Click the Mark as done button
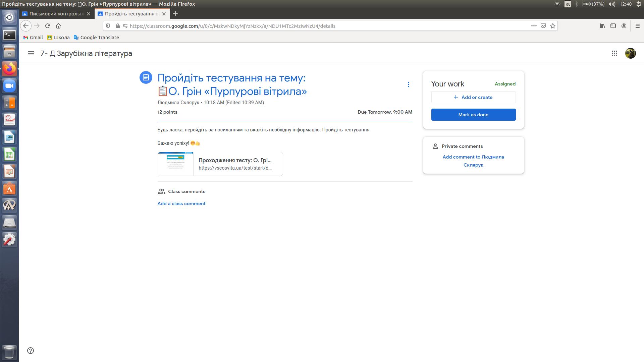This screenshot has height=362, width=644. pos(473,115)
